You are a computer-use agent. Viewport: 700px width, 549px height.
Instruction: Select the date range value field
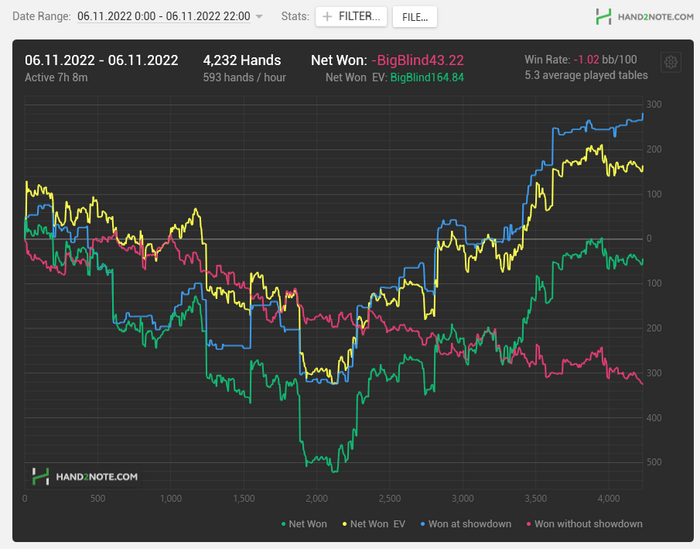coord(164,17)
